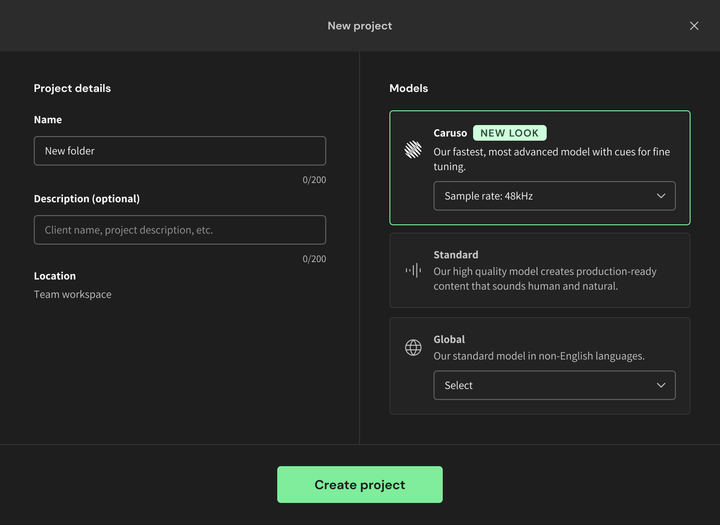The height and width of the screenshot is (525, 720).
Task: Focus the project Name field
Action: (180, 151)
